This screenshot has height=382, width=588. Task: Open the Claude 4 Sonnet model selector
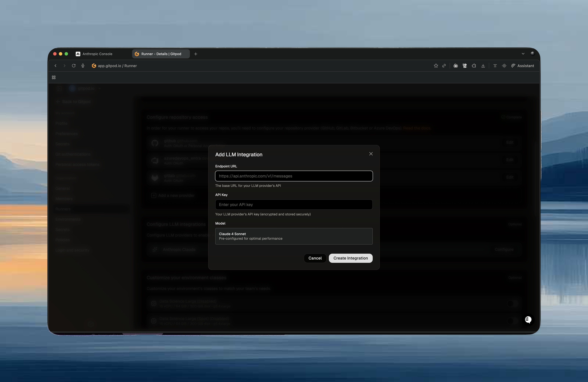[294, 236]
